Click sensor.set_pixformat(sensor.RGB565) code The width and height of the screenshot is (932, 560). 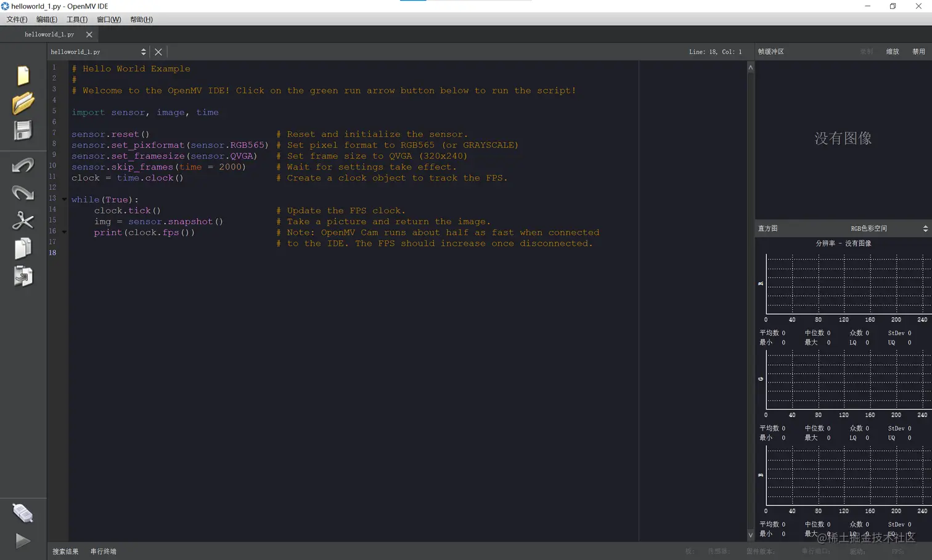point(170,145)
